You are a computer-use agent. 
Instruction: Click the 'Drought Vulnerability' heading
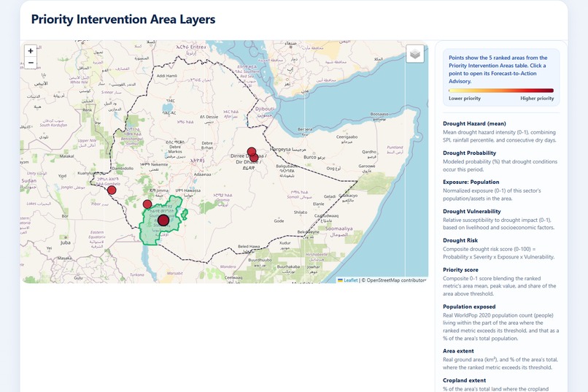pyautogui.click(x=472, y=211)
